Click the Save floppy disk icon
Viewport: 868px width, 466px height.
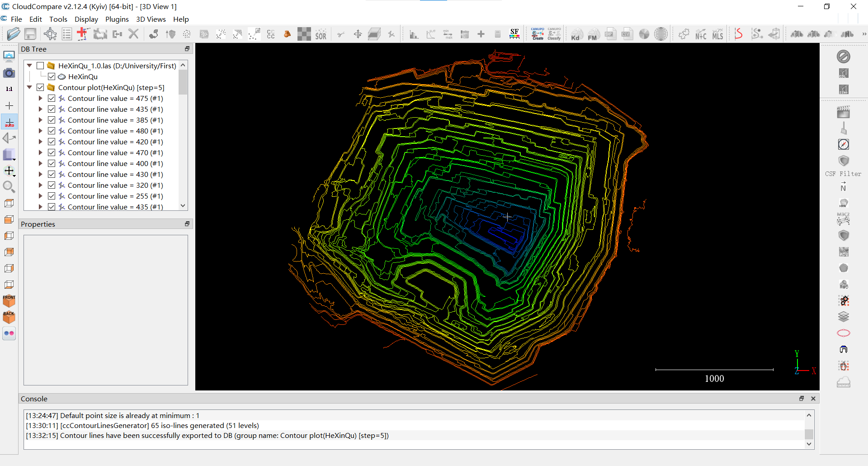coord(30,34)
